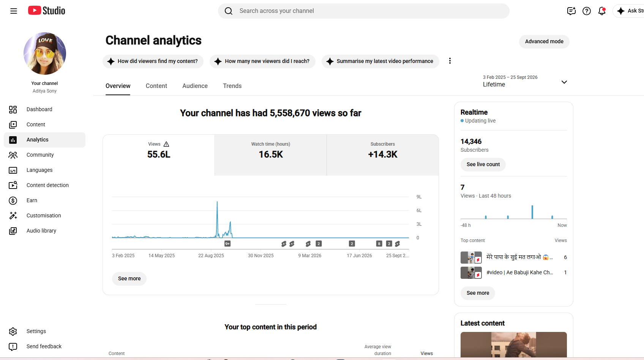
Task: Switch to the Content analytics tab
Action: (156, 86)
